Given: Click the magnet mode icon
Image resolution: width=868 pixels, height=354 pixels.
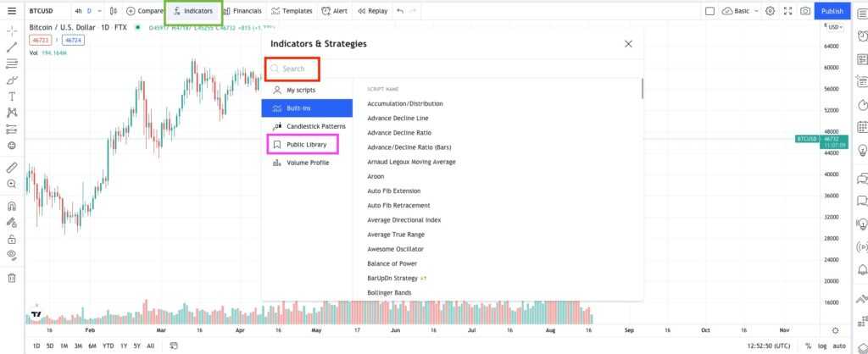Looking at the screenshot, I should click(x=12, y=206).
